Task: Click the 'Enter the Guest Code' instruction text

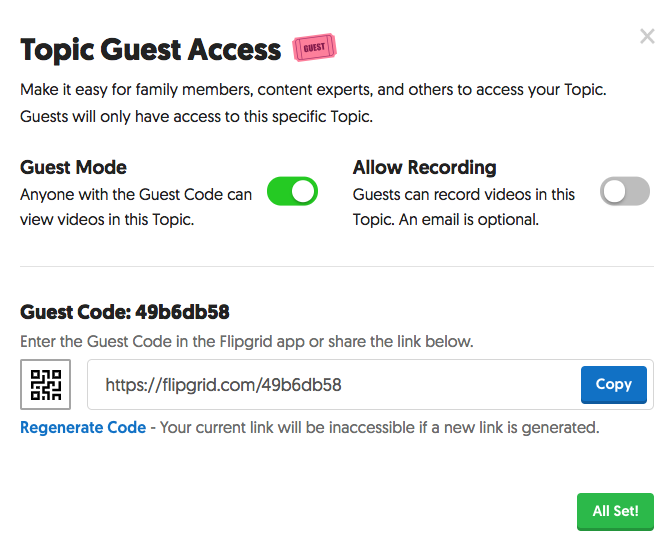Action: click(x=246, y=341)
